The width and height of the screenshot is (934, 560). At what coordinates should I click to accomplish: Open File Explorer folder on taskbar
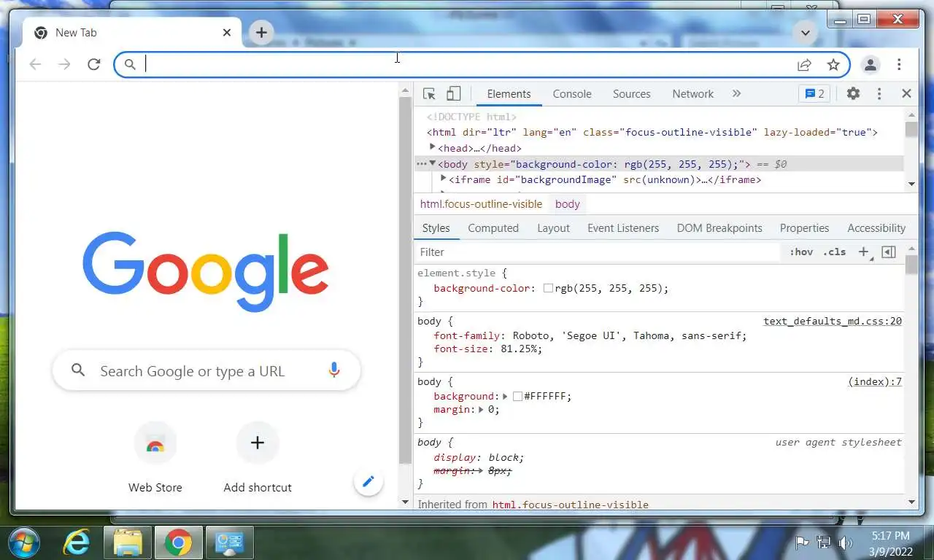click(127, 542)
